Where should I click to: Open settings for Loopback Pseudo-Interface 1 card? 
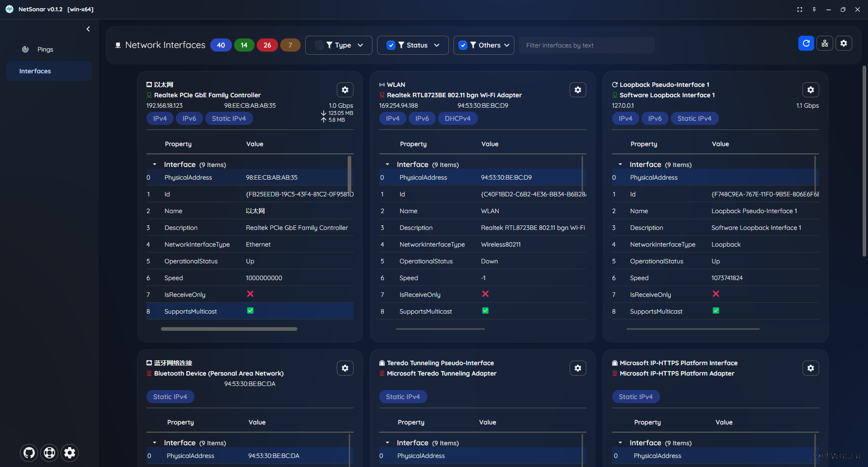point(811,90)
